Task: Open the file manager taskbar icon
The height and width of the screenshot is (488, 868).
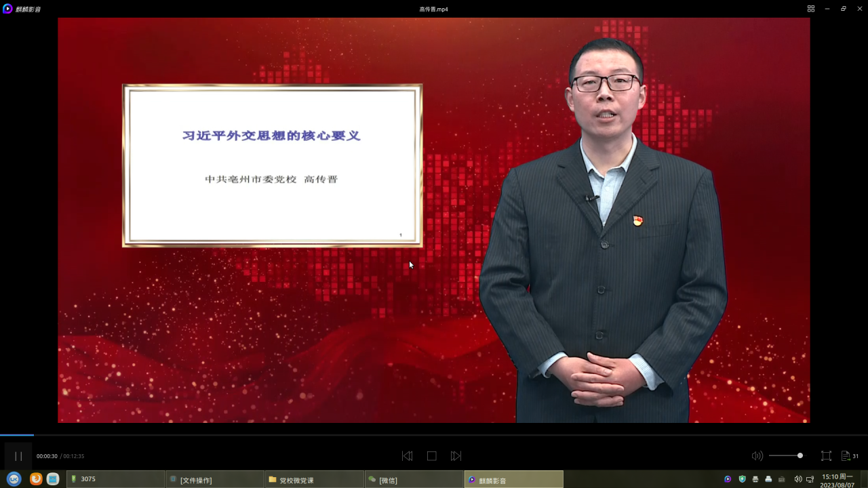Action: tap(53, 479)
